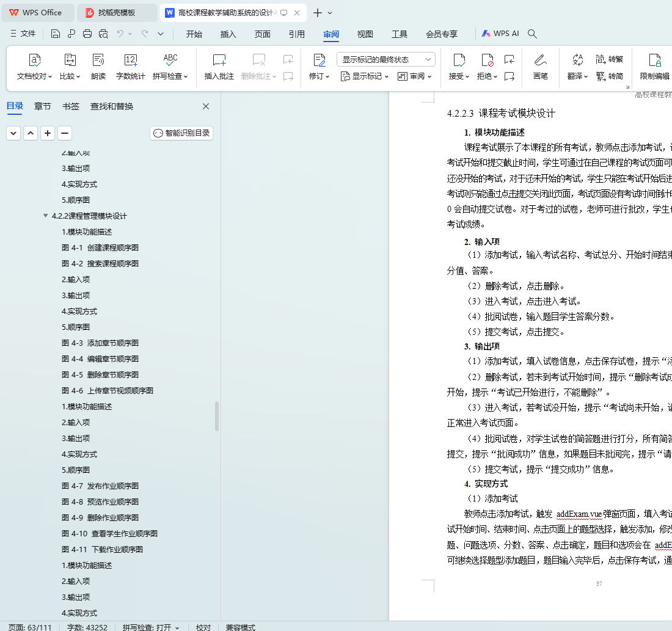This screenshot has height=631, width=672.
Task: Click 字数: 43252 in status bar
Action: point(87,627)
